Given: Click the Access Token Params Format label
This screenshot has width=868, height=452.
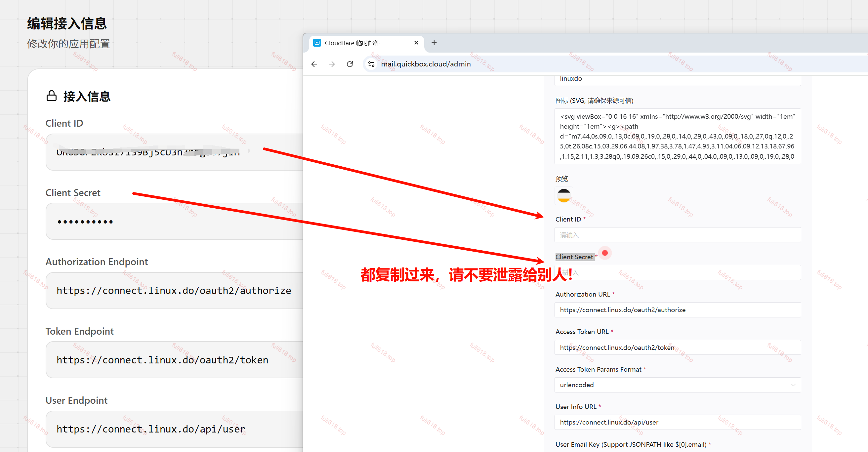Looking at the screenshot, I should coord(599,369).
